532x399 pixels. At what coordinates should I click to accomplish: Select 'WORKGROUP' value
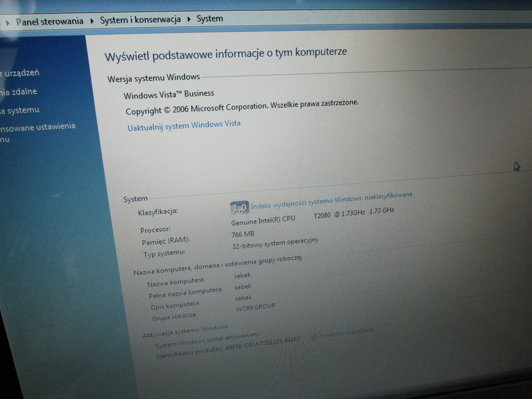tap(255, 307)
